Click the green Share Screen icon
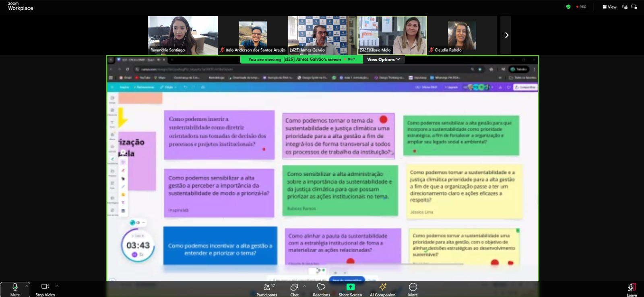 tap(350, 287)
